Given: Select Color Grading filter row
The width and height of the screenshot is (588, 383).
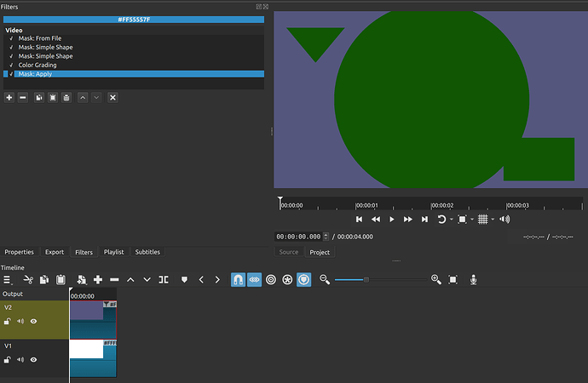Looking at the screenshot, I should [134, 66].
